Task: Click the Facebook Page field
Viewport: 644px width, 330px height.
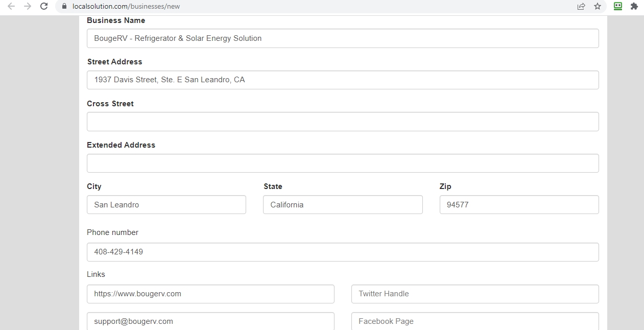Action: point(475,321)
